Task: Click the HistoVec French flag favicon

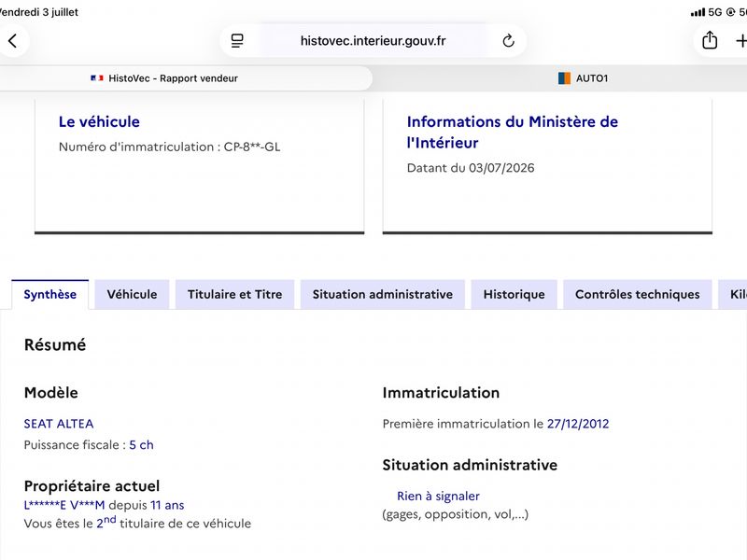Action: point(97,78)
